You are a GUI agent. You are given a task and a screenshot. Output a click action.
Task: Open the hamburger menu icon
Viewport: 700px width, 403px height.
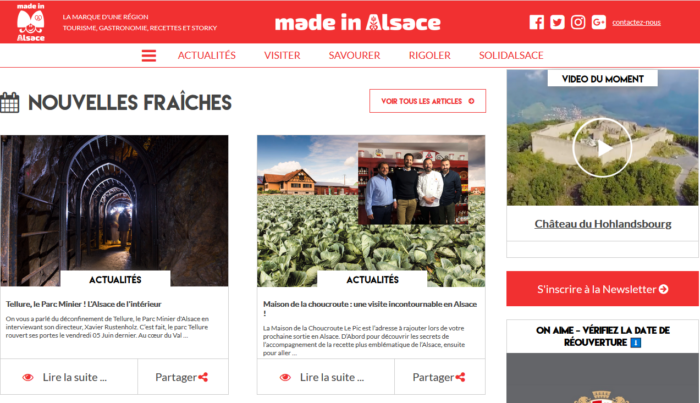tap(149, 55)
